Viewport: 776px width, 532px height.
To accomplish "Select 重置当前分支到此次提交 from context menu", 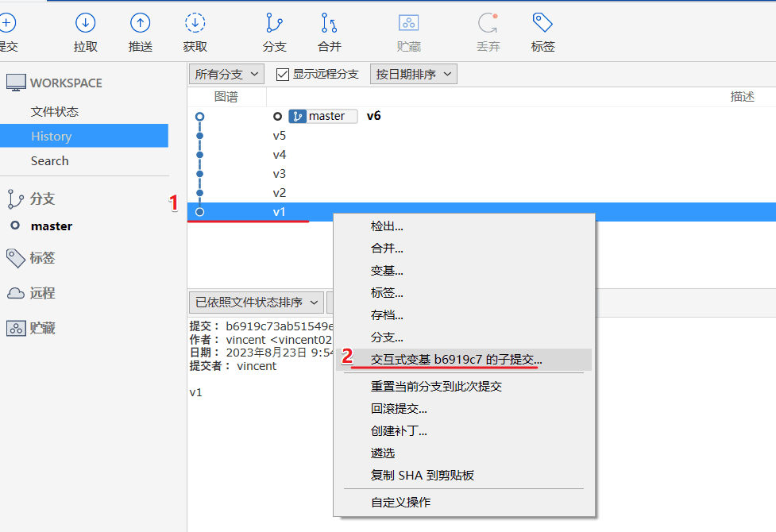I will tap(436, 387).
